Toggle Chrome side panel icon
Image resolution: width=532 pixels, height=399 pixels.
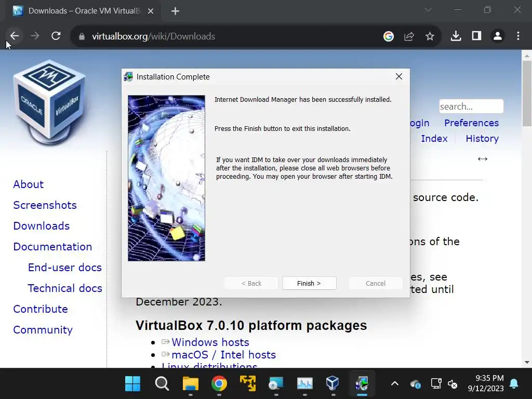click(x=477, y=36)
